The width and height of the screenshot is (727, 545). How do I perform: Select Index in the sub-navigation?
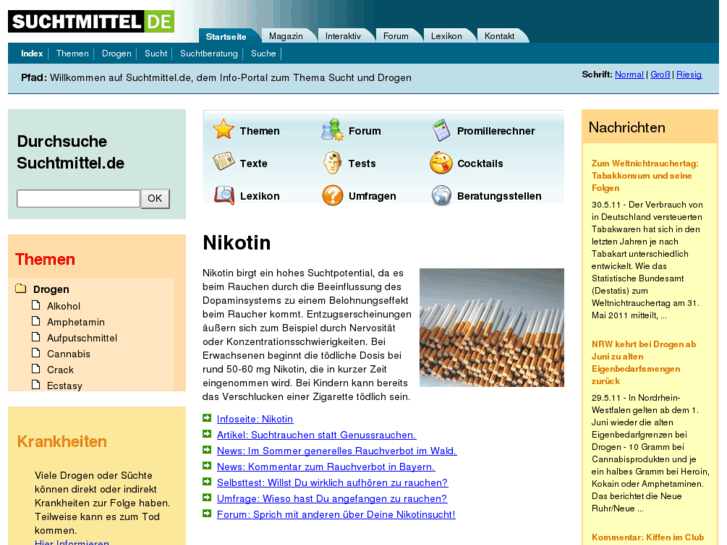coord(32,54)
